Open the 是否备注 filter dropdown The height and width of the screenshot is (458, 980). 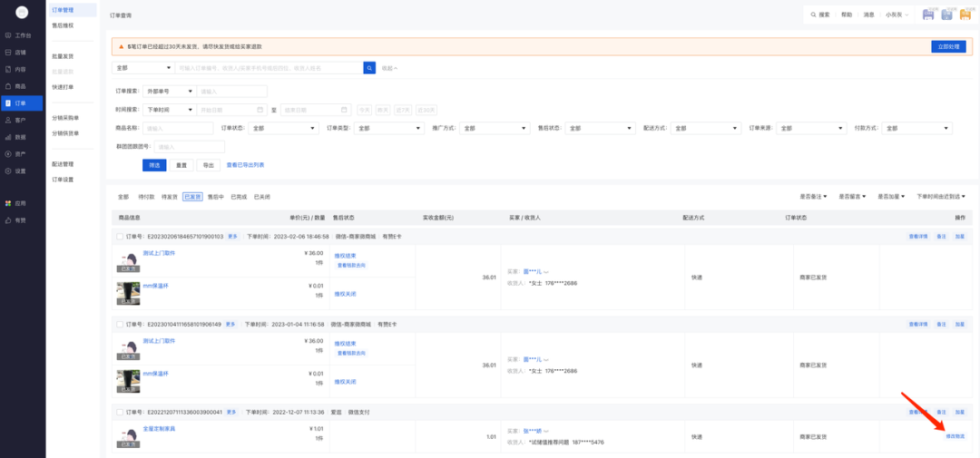coord(813,196)
